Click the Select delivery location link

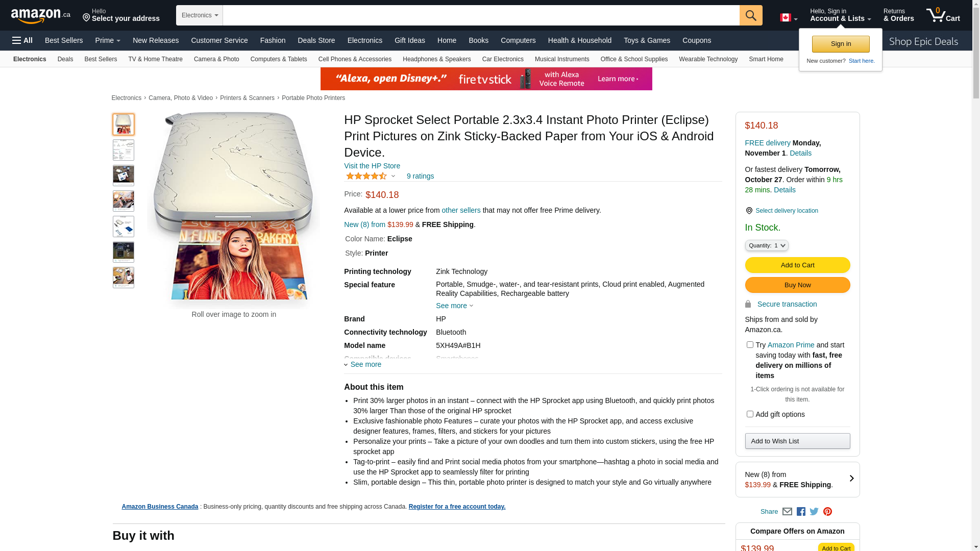(x=786, y=211)
